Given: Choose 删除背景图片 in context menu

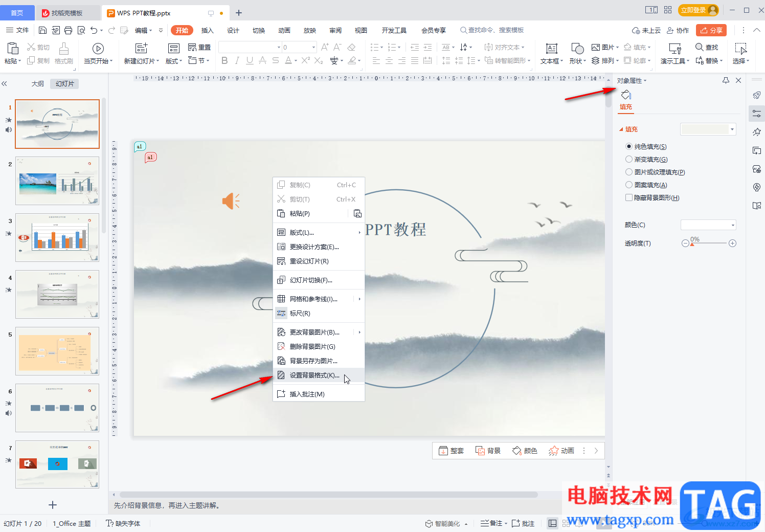Looking at the screenshot, I should click(319, 346).
